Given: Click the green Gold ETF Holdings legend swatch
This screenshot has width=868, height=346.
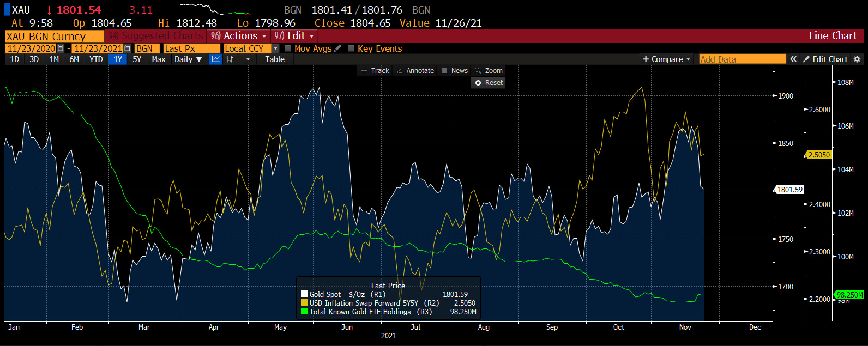Looking at the screenshot, I should click(304, 312).
